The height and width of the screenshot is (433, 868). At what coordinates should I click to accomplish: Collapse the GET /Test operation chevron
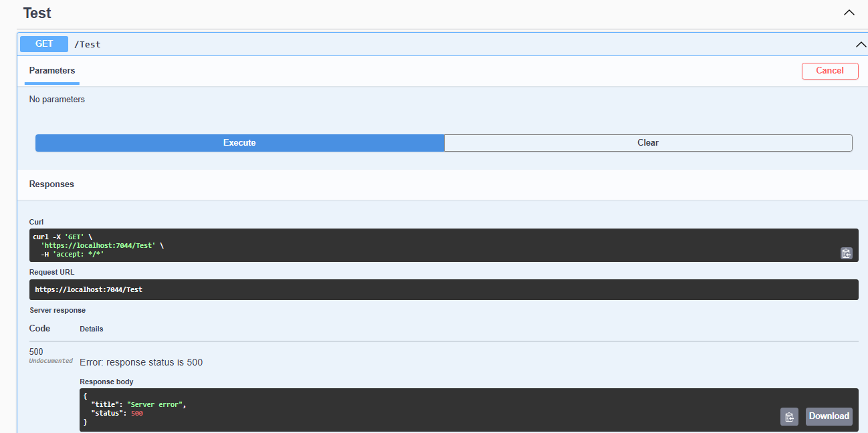(861, 45)
